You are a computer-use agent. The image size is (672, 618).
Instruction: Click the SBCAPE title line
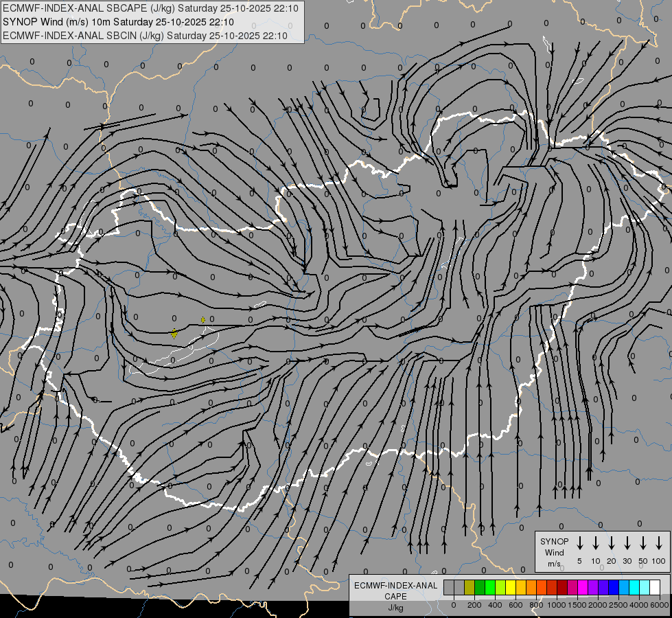coord(150,8)
